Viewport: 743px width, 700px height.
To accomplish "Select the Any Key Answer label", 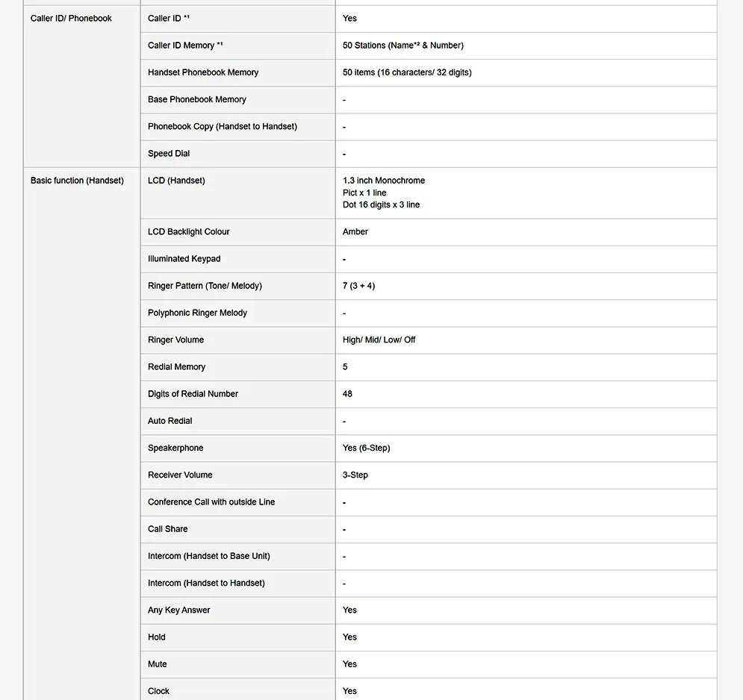I will (178, 610).
